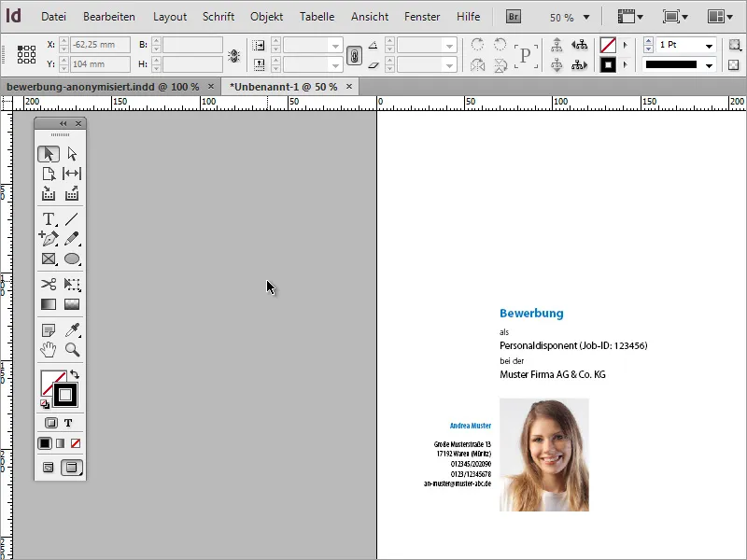Select the Ellipse tool
This screenshot has width=747, height=560.
pyautogui.click(x=72, y=259)
